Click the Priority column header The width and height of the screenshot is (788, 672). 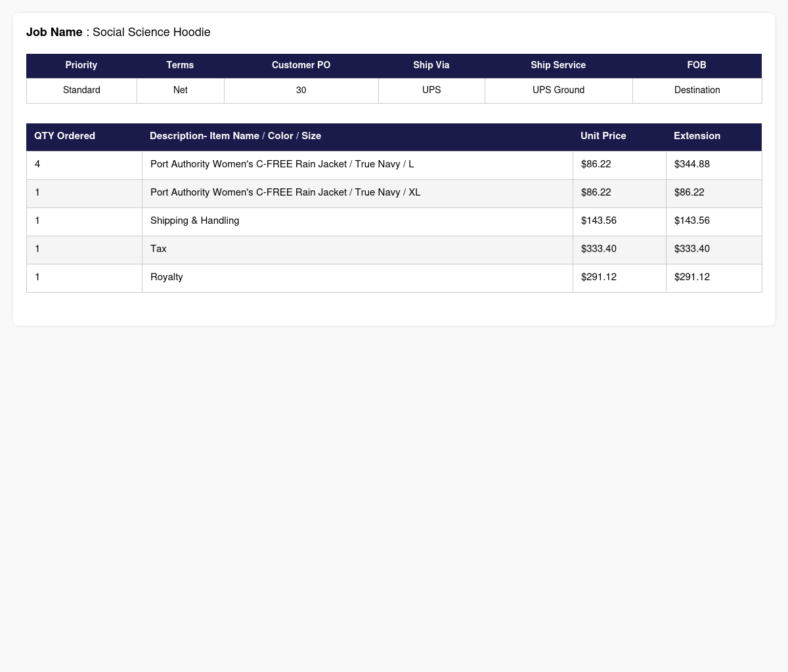click(x=81, y=65)
